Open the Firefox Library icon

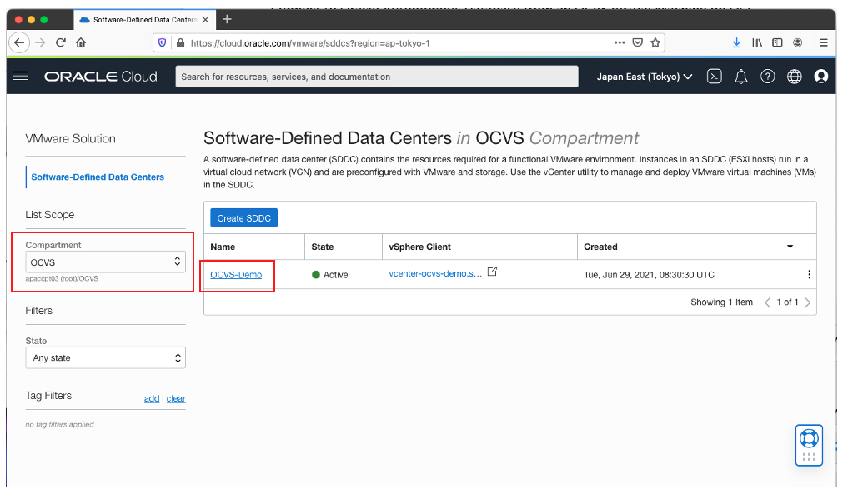[x=756, y=42]
